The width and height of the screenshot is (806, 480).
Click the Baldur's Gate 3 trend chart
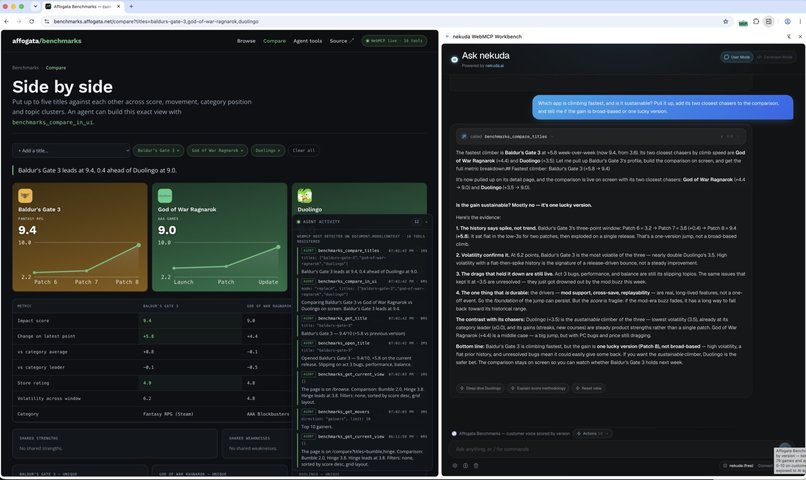80,261
